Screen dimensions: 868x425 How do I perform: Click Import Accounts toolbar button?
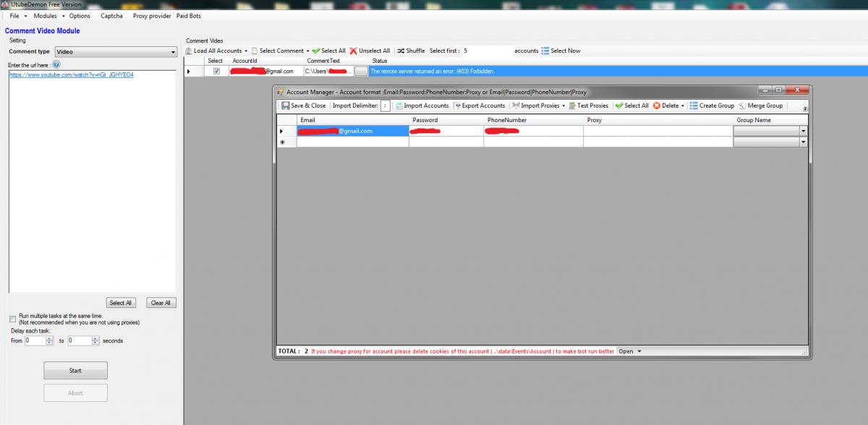click(x=421, y=106)
